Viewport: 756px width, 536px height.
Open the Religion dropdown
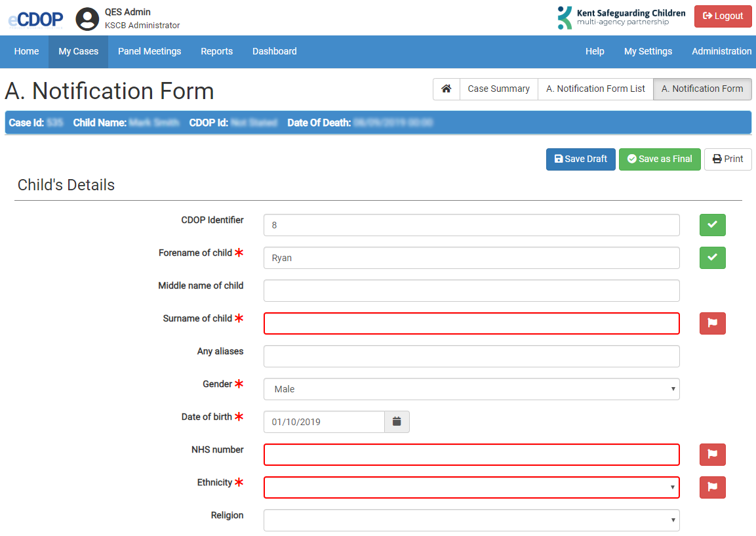pos(471,520)
